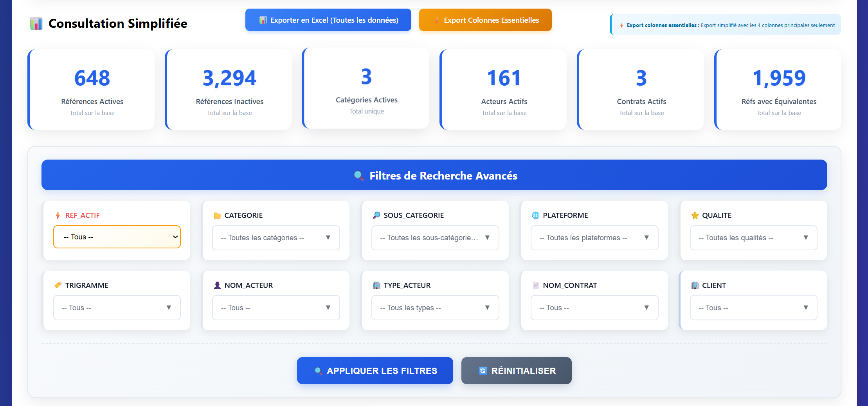Reset filters with the Réinitialiser button

516,371
